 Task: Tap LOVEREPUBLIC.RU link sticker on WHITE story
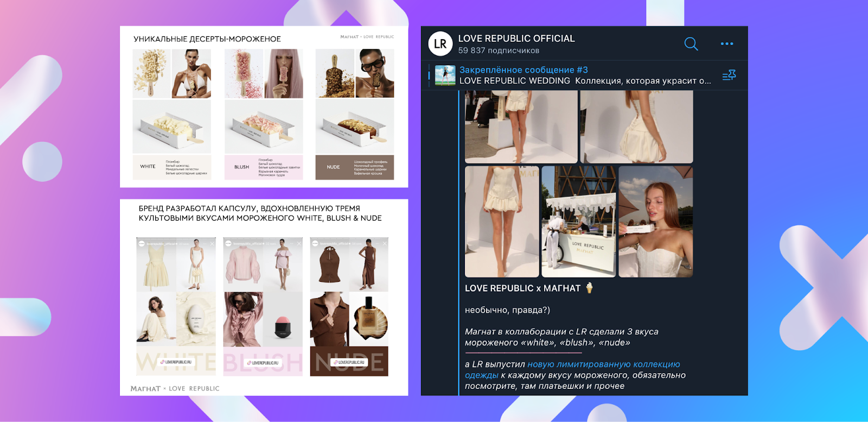click(x=176, y=362)
